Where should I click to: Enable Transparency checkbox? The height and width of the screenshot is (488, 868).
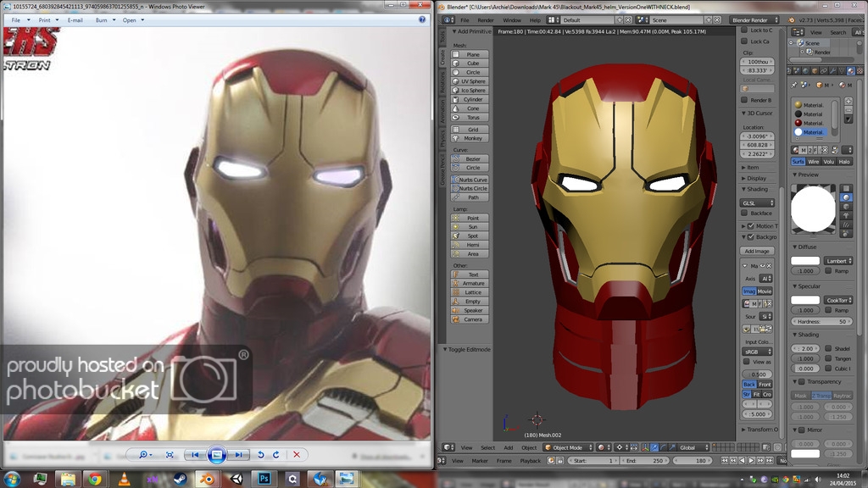coord(802,382)
